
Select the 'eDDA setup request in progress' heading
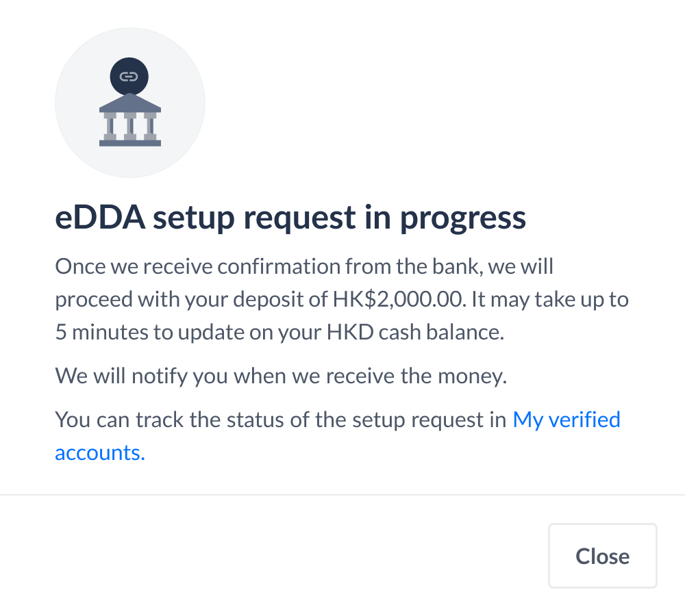click(290, 218)
